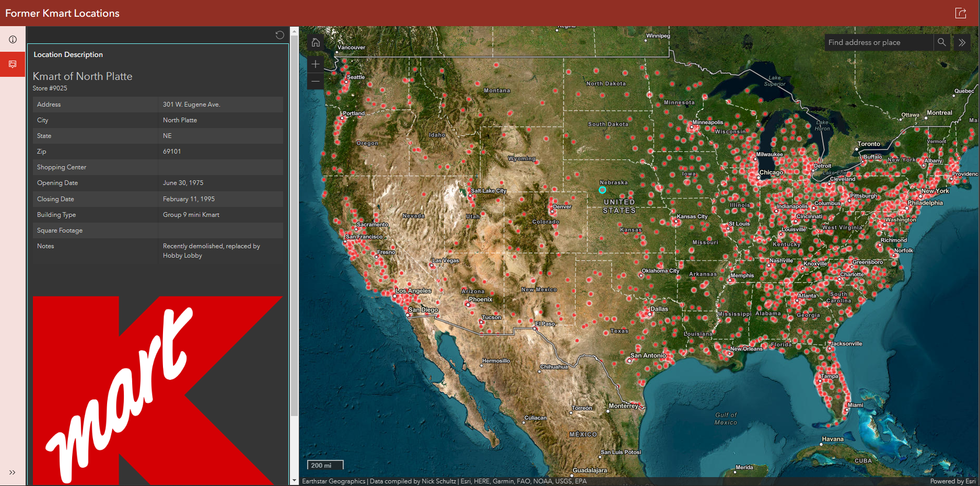
Task: Click scrollbar down arrow in description panel
Action: (294, 480)
